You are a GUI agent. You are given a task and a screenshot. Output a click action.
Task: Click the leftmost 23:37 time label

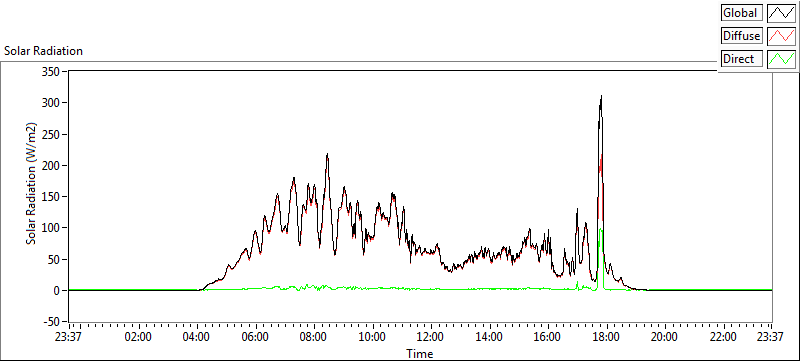click(69, 337)
